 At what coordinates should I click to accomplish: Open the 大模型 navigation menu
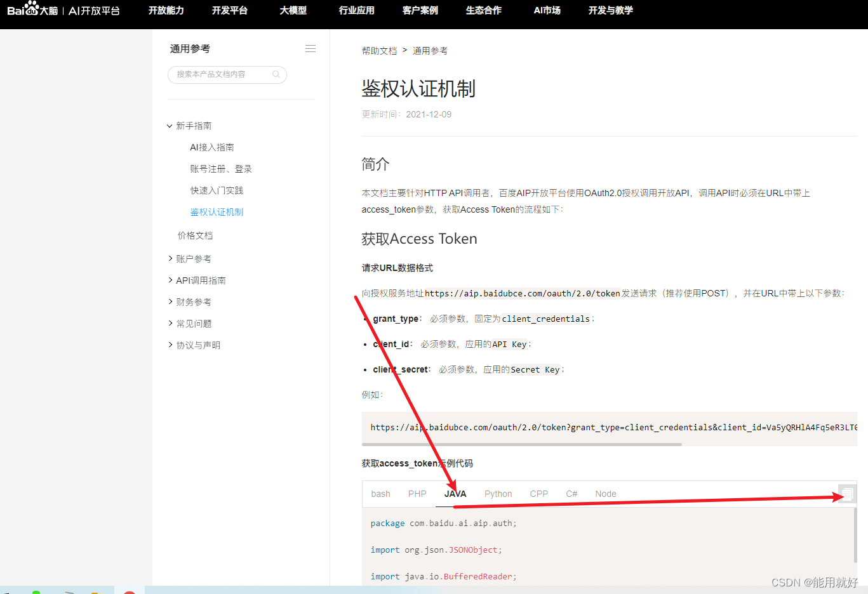tap(293, 10)
